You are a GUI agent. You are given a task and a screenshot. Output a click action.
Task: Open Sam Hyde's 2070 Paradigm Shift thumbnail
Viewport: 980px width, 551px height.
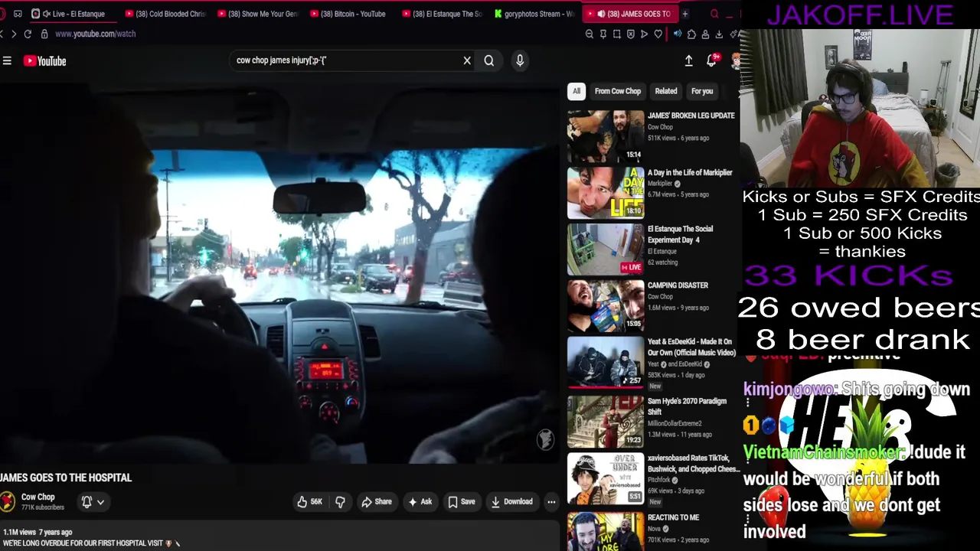(x=606, y=422)
